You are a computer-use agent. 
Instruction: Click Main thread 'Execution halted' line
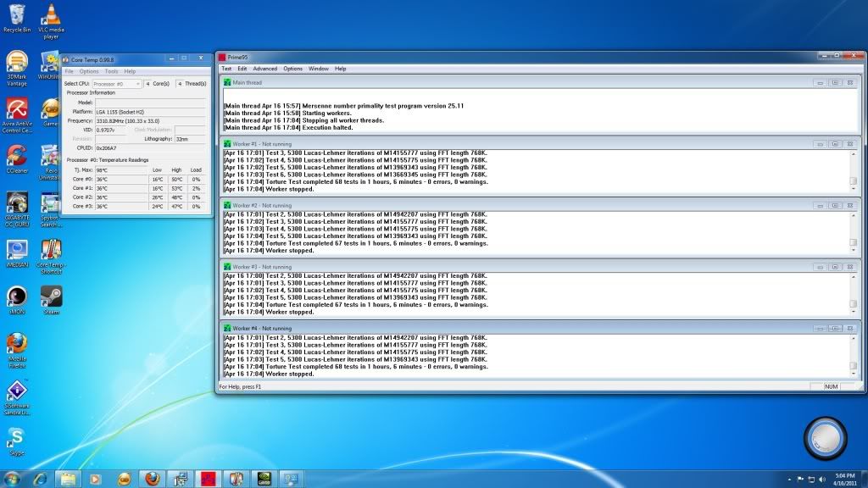click(288, 127)
